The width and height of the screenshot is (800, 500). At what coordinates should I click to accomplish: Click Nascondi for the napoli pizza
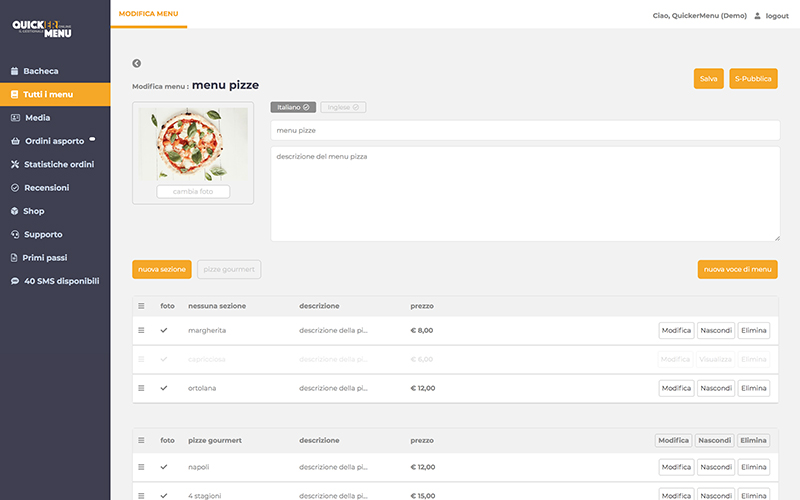(x=715, y=467)
